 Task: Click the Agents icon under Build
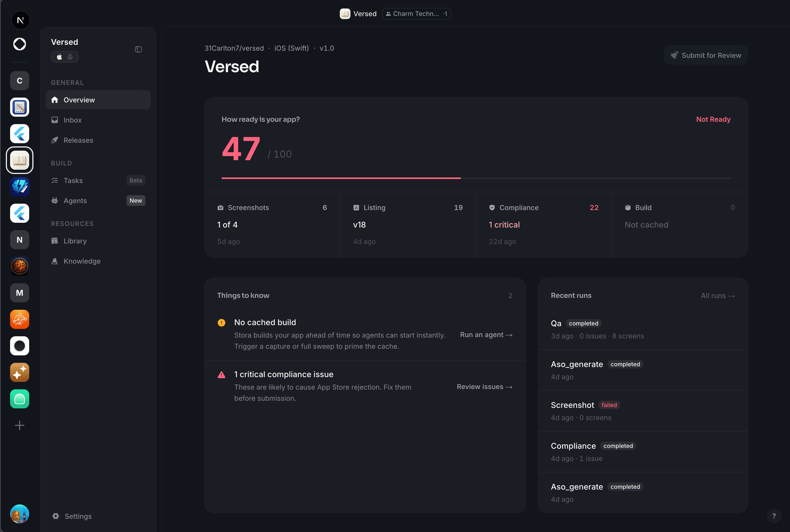tap(55, 200)
